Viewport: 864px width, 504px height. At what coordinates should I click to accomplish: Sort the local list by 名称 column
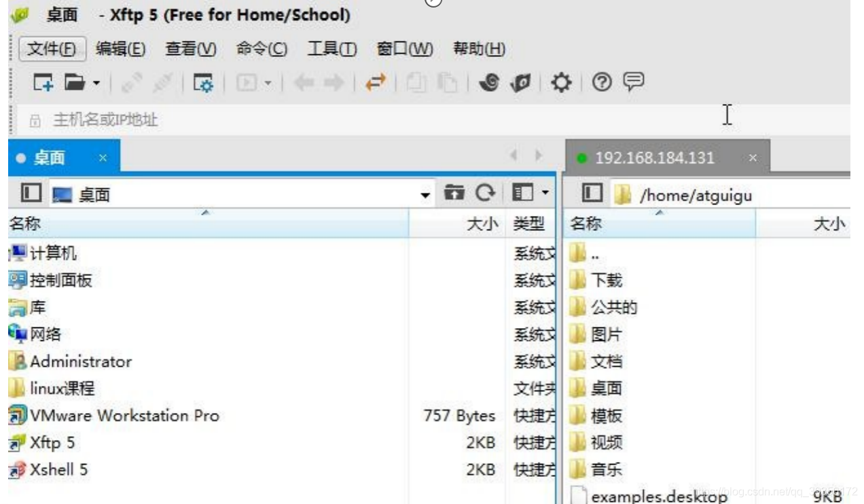pos(208,223)
